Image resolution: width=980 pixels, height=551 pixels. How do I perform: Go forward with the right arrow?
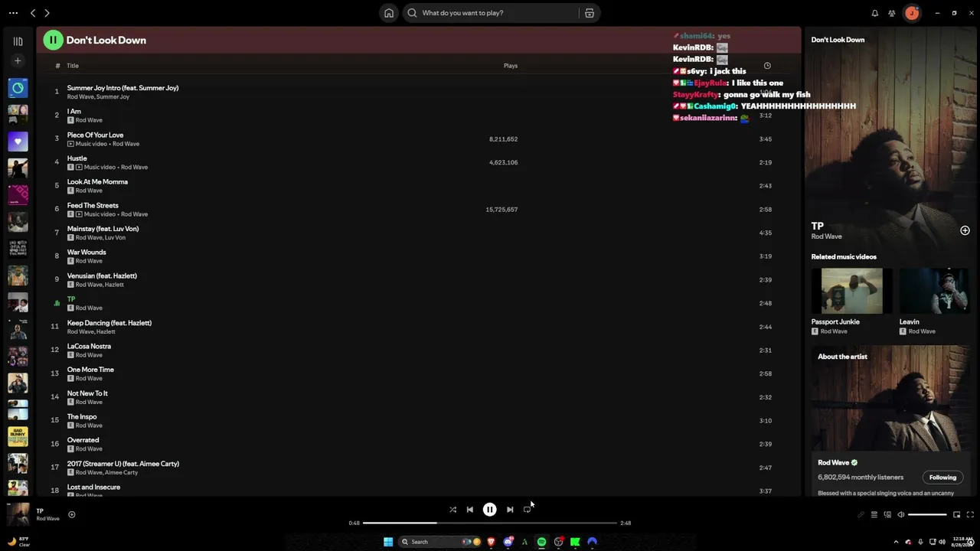coord(47,13)
